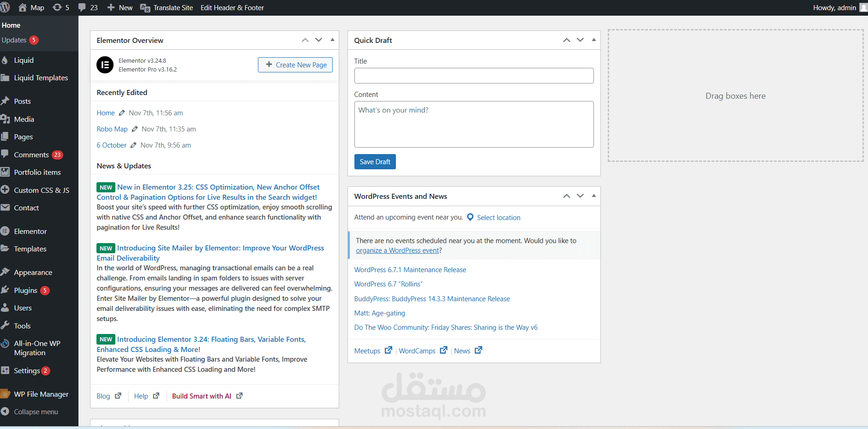This screenshot has height=429, width=868.
Task: Toggle the Quick Draft panel
Action: 594,40
